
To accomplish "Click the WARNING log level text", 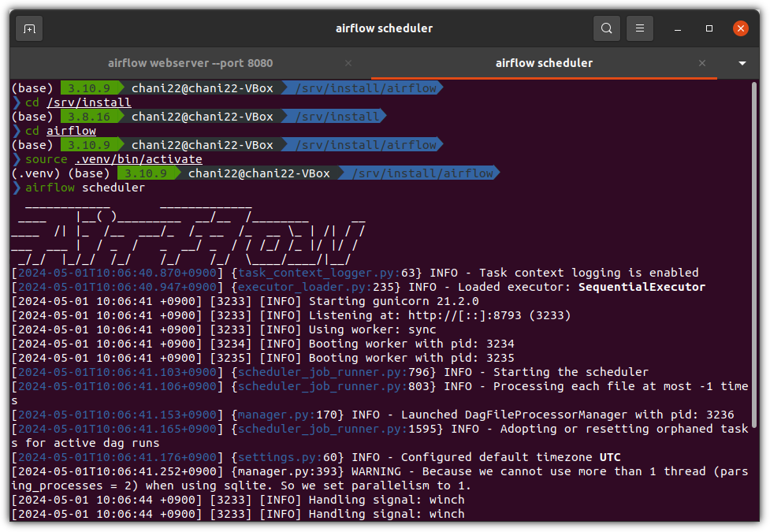I will point(376,471).
